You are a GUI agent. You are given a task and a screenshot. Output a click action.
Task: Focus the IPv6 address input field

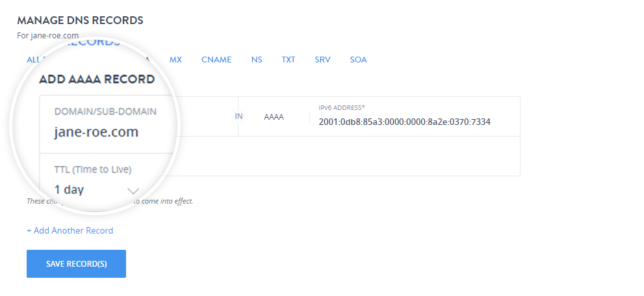tap(415, 122)
